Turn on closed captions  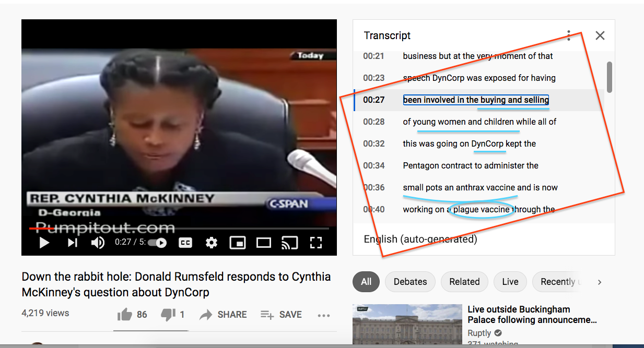pos(185,243)
